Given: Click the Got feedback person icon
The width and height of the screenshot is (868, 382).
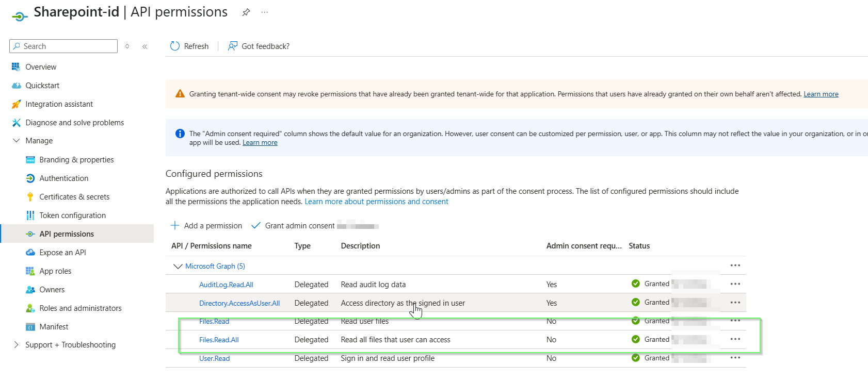Looking at the screenshot, I should pyautogui.click(x=233, y=46).
